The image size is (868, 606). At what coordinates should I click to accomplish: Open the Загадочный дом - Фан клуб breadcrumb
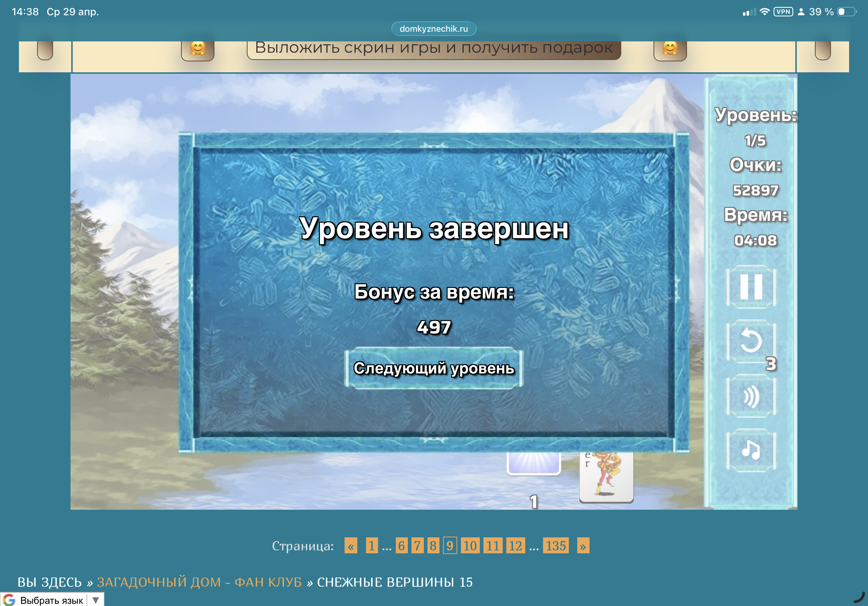click(x=199, y=582)
